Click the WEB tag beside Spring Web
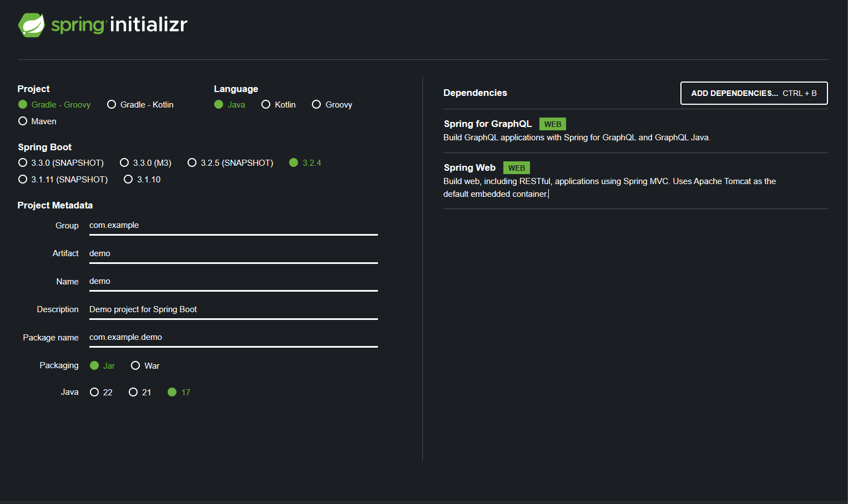848x504 pixels. coord(516,168)
